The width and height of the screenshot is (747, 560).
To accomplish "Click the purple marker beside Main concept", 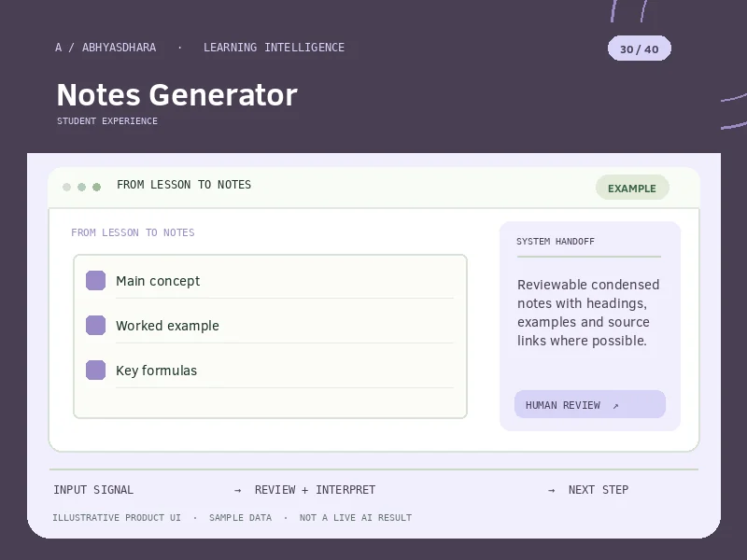I will (95, 281).
